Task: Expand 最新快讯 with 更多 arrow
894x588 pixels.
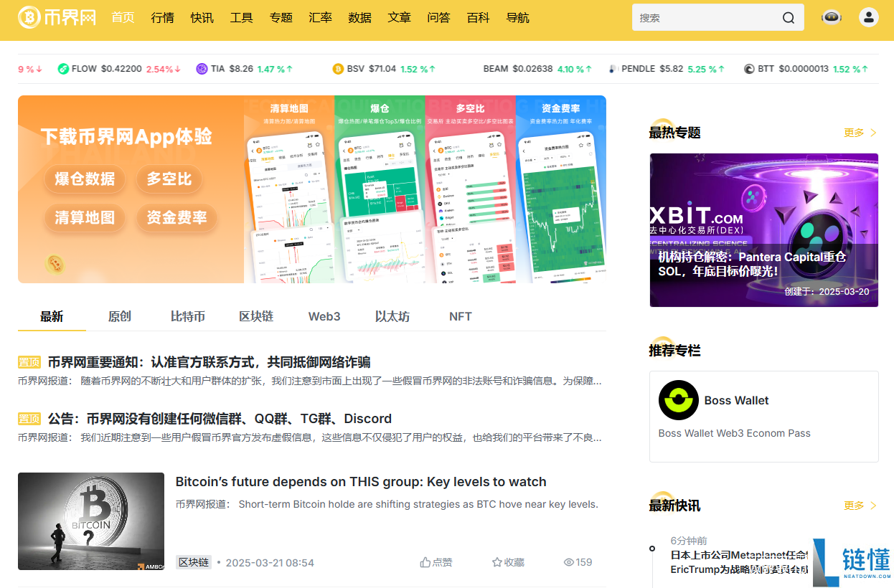Action: [x=860, y=506]
